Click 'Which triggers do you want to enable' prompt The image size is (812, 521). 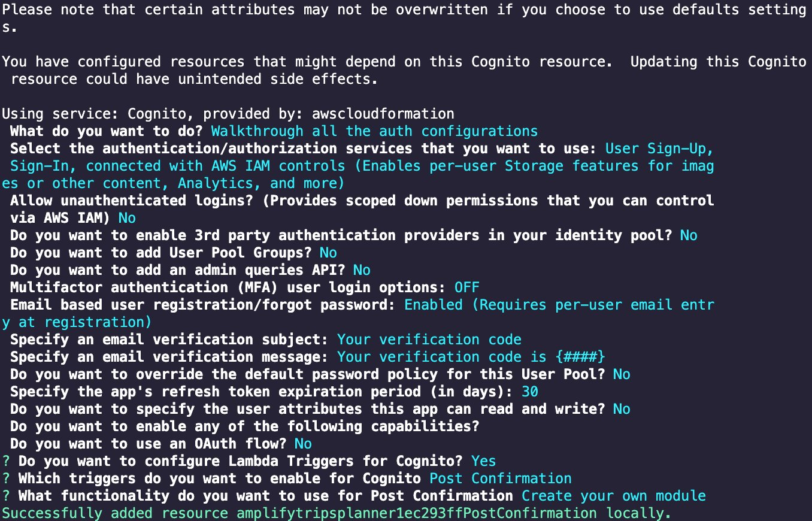[220, 478]
